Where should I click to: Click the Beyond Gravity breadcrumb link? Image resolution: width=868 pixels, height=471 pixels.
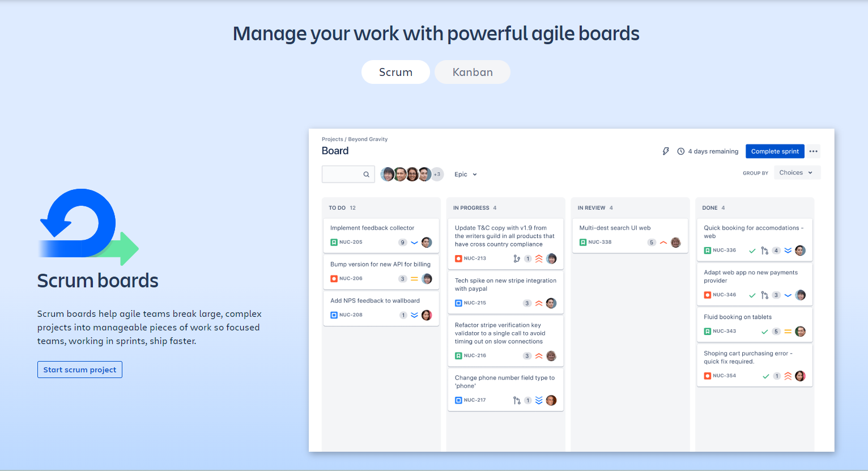tap(368, 139)
